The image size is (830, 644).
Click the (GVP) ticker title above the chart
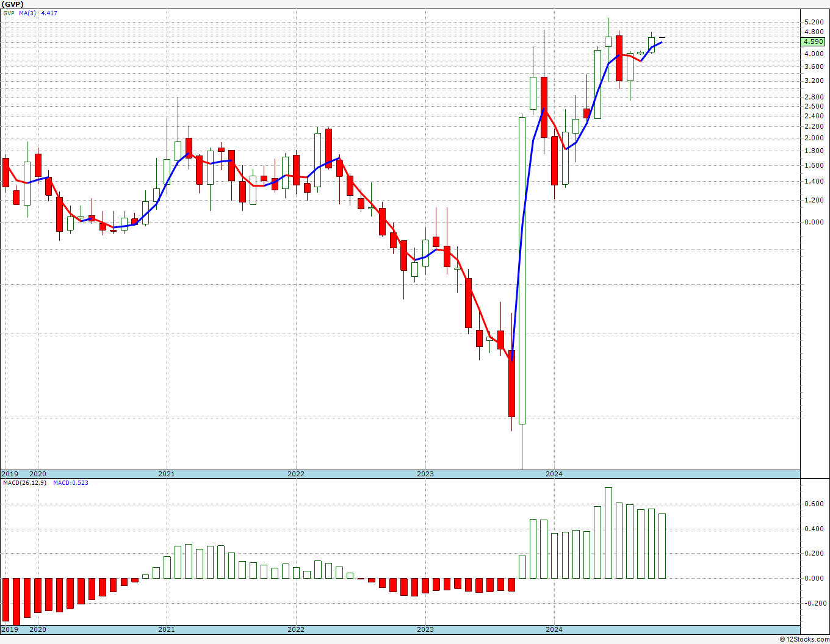[x=13, y=4]
